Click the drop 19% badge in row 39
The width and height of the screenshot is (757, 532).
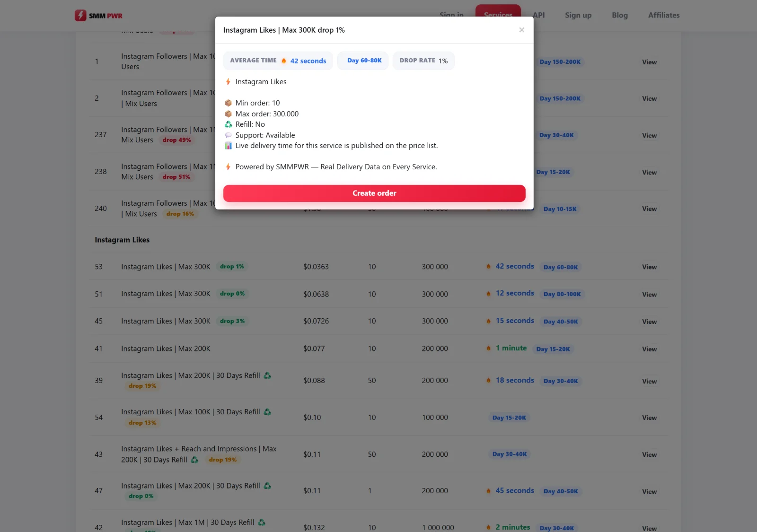(142, 386)
